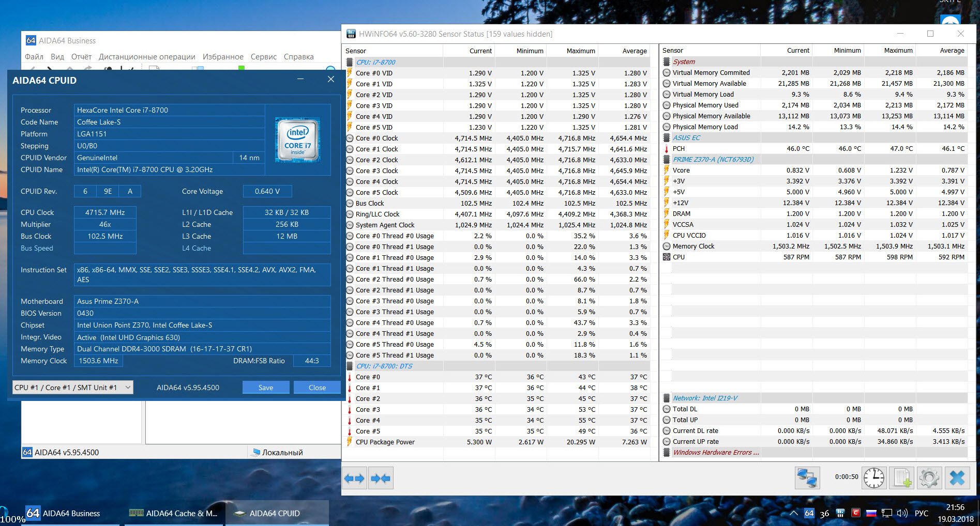
Task: Open the volume control in the system tray
Action: point(902,513)
